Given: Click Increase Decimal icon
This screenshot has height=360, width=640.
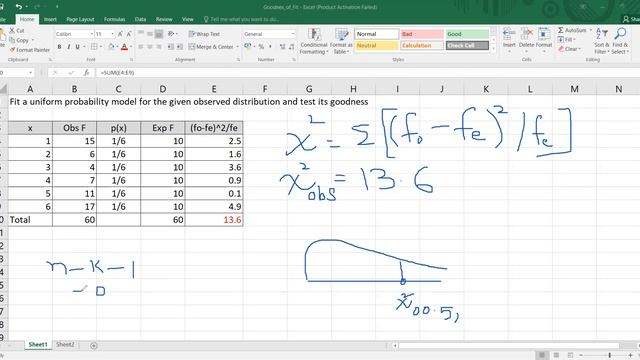Looking at the screenshot, I should click(x=282, y=47).
